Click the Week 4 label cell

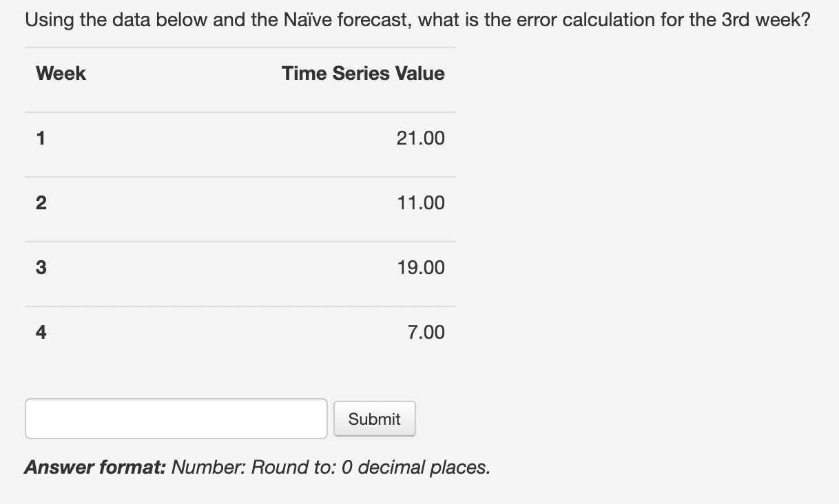(x=41, y=332)
